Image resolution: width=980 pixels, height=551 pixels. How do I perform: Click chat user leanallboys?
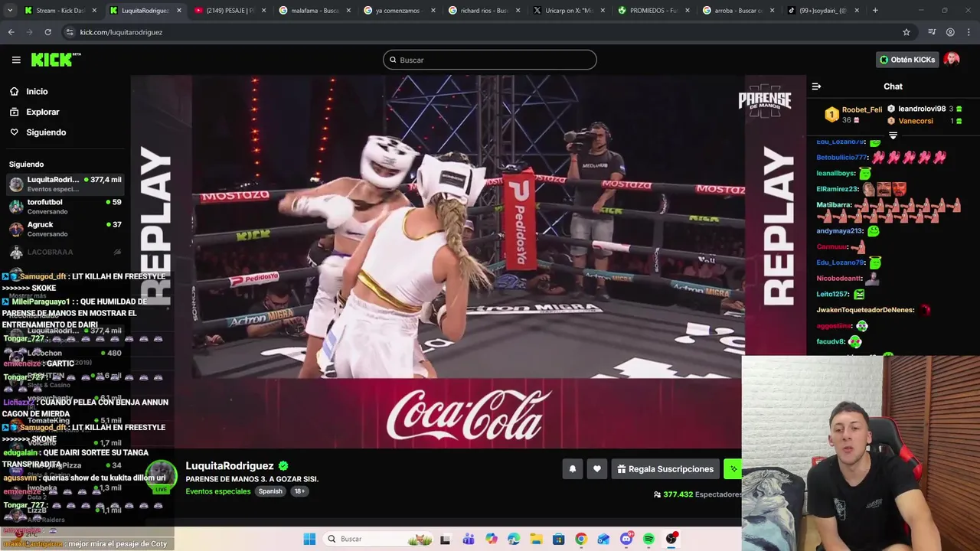tap(835, 174)
